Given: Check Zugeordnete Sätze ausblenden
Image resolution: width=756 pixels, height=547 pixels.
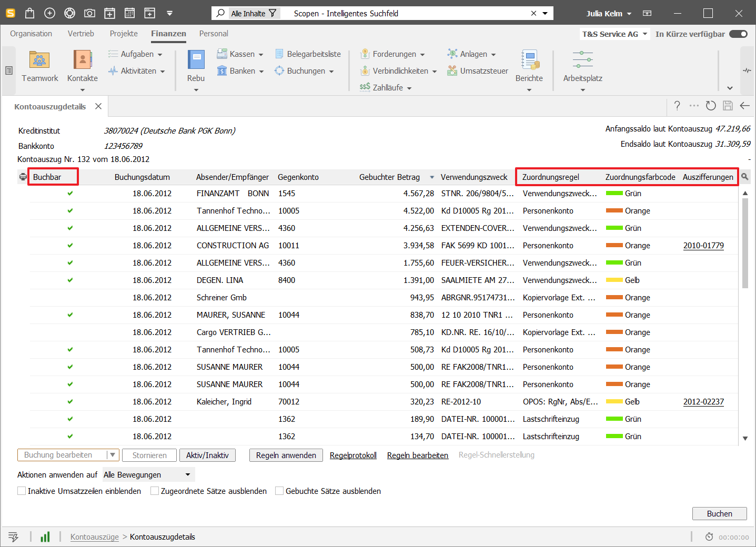Looking at the screenshot, I should tap(155, 491).
